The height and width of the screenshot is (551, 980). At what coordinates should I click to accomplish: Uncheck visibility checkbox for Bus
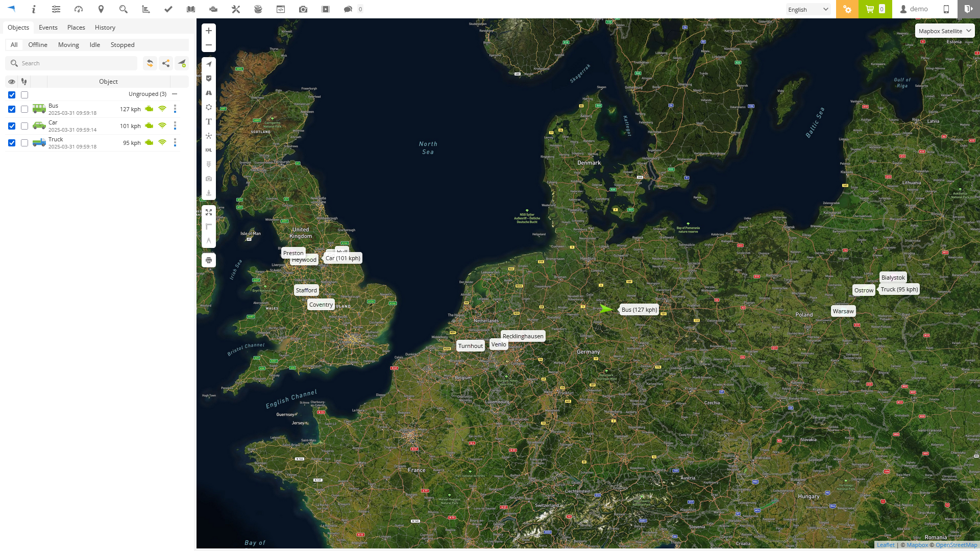point(12,109)
